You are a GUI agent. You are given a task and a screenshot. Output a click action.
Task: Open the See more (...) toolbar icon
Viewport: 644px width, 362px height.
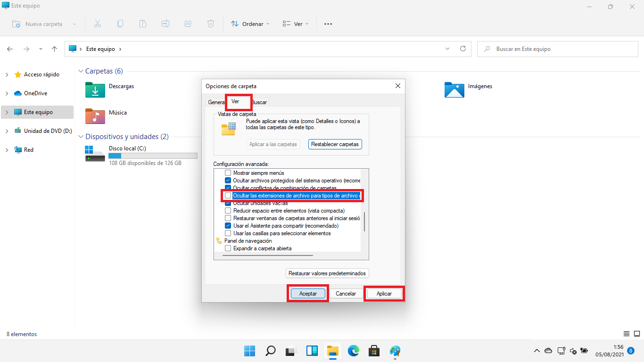click(328, 24)
